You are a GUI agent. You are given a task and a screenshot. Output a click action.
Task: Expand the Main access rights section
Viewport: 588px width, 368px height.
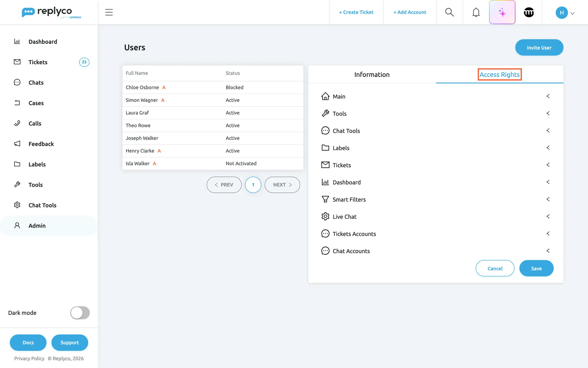point(435,96)
